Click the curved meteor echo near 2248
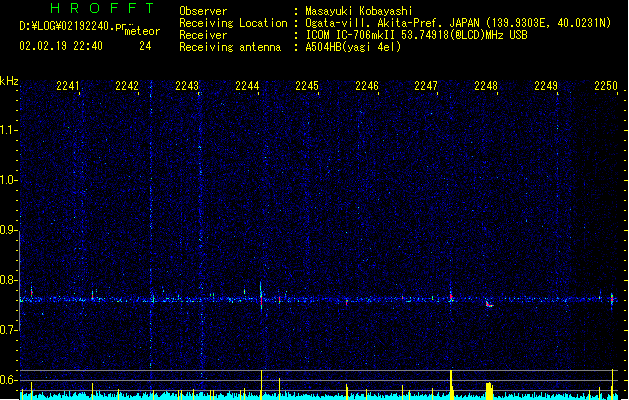The width and height of the screenshot is (629, 400). coord(489,304)
